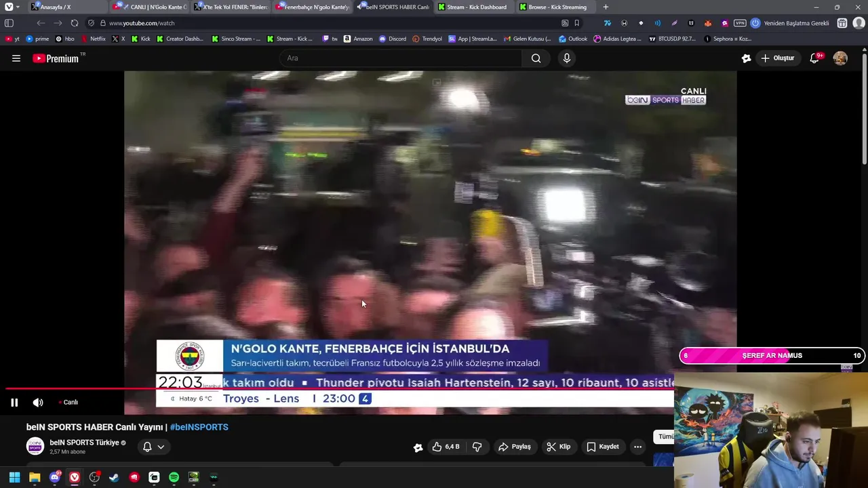The width and height of the screenshot is (868, 488).
Task: Switch to Stream - Kick Dashboard tab
Action: click(x=473, y=7)
